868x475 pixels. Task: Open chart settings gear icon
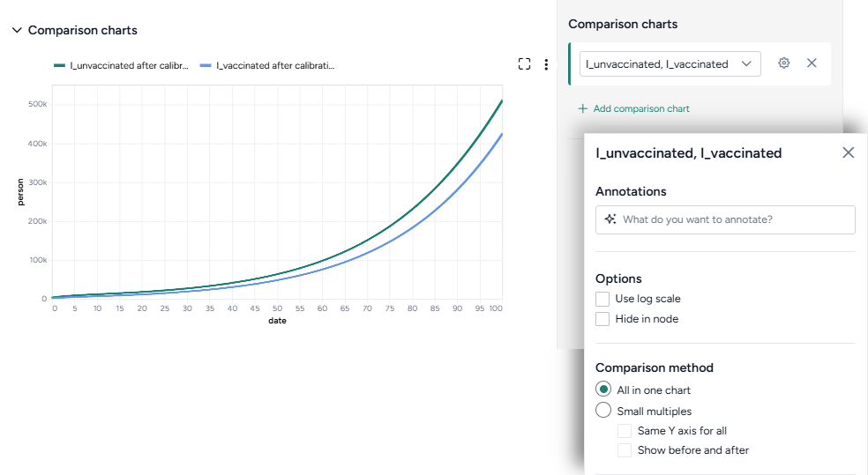click(783, 63)
